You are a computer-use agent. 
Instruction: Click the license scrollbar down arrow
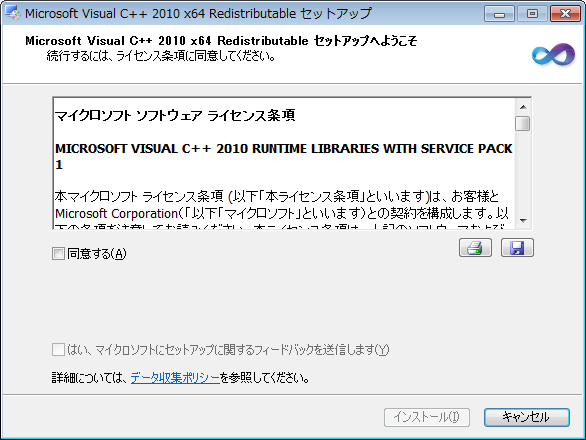tap(523, 221)
